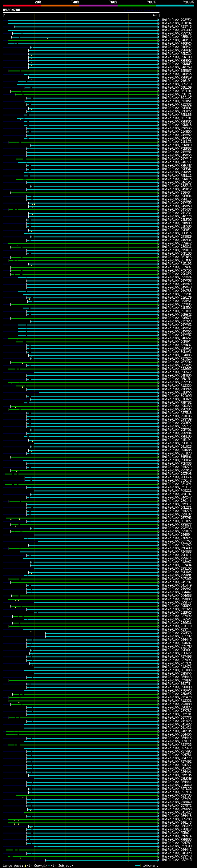Click the purple ~60% identity legend segment

coord(98,6)
